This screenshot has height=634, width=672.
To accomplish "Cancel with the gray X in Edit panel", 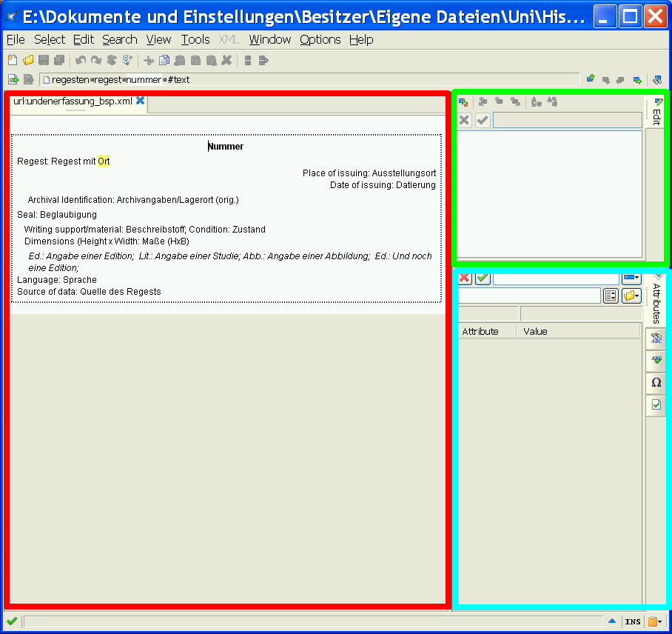I will coord(464,120).
